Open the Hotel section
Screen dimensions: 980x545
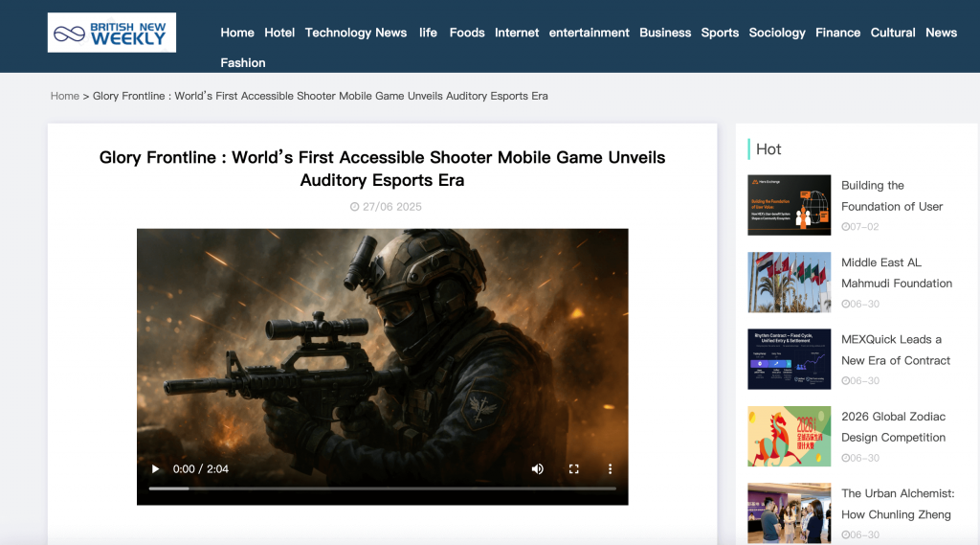coord(279,33)
